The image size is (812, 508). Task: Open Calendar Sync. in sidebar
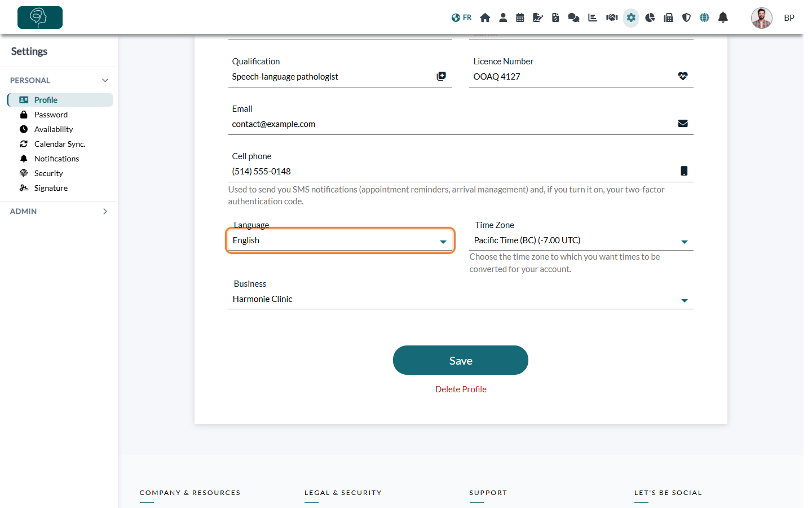coord(60,144)
